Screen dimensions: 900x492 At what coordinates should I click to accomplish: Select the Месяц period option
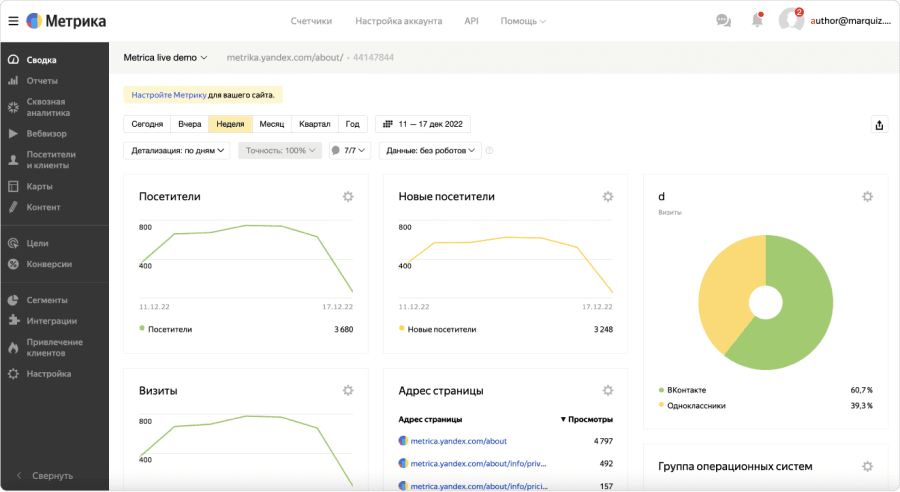(x=271, y=124)
